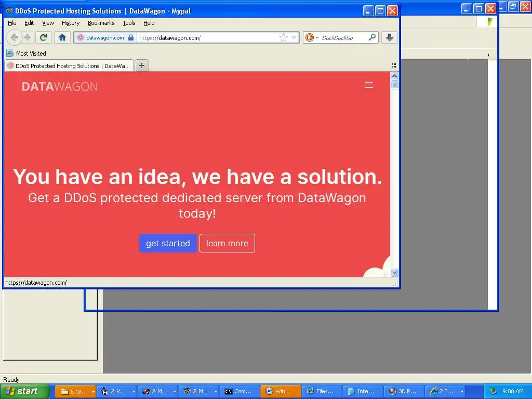Click the Mypal title bar icon
The image size is (532, 399).
(x=9, y=11)
